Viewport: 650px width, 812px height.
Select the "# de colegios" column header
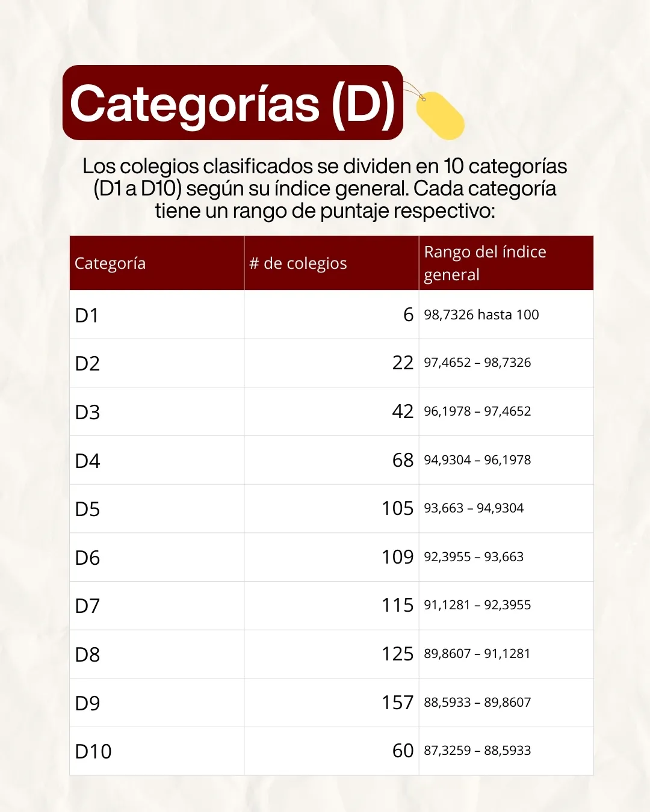tap(298, 263)
